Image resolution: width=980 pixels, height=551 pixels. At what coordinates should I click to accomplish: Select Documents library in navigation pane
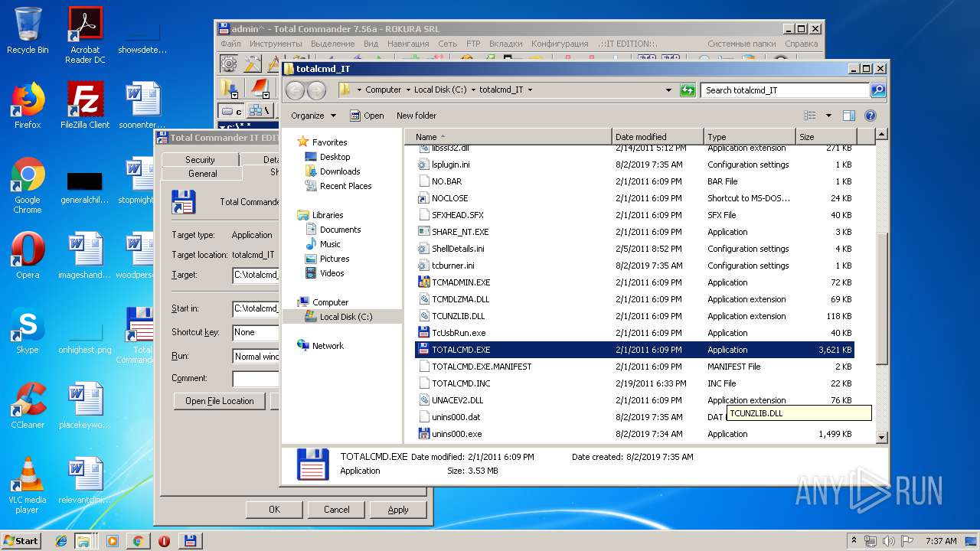340,230
